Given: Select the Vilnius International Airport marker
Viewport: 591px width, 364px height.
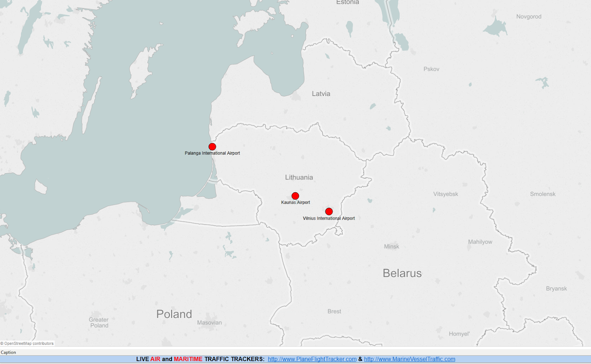Looking at the screenshot, I should (329, 211).
